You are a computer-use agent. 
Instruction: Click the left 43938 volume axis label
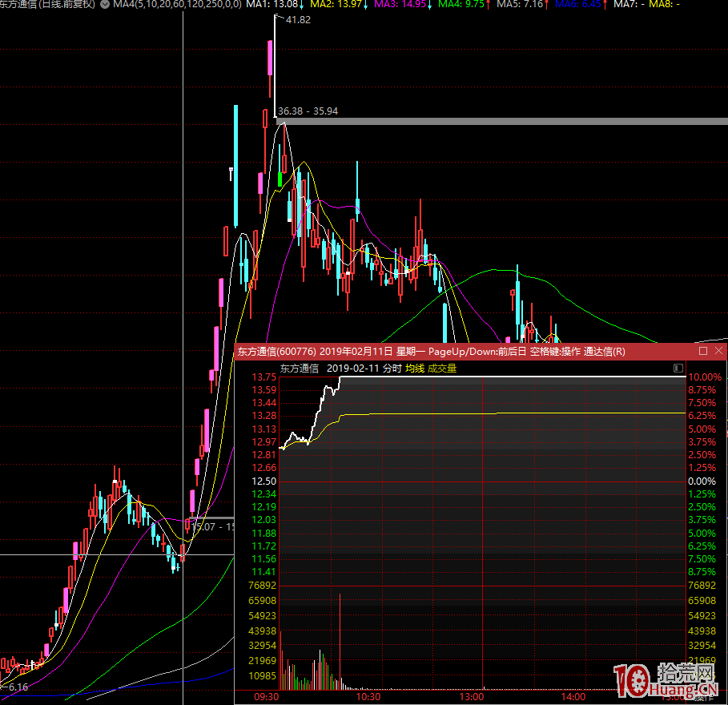(x=263, y=630)
